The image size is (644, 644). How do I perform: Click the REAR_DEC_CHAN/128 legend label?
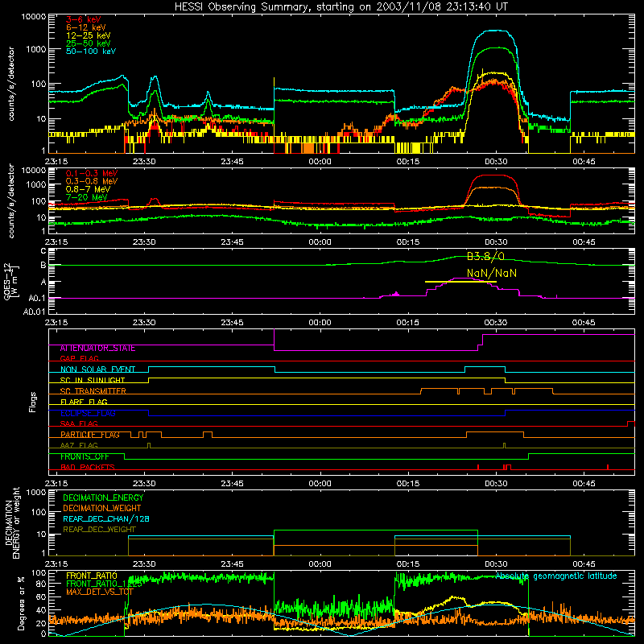click(x=106, y=519)
